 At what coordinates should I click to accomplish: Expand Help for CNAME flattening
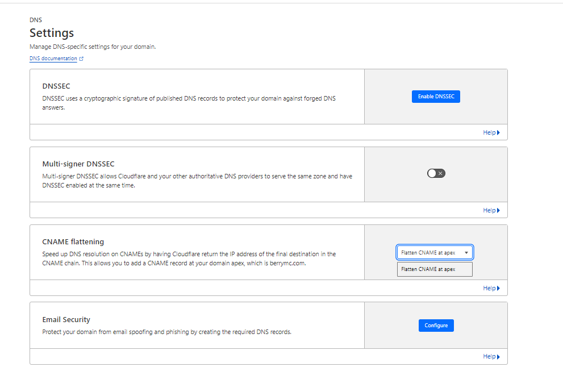(490, 288)
